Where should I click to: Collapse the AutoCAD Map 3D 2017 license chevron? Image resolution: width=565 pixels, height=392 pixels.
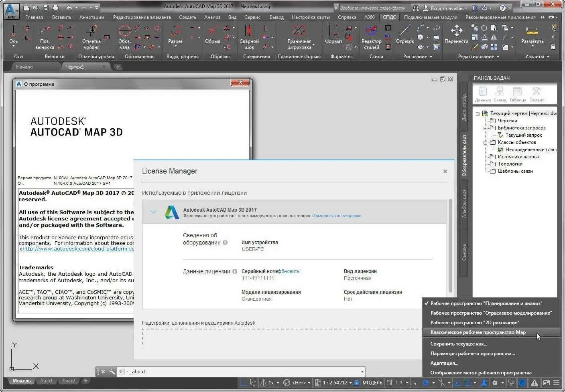pos(153,212)
